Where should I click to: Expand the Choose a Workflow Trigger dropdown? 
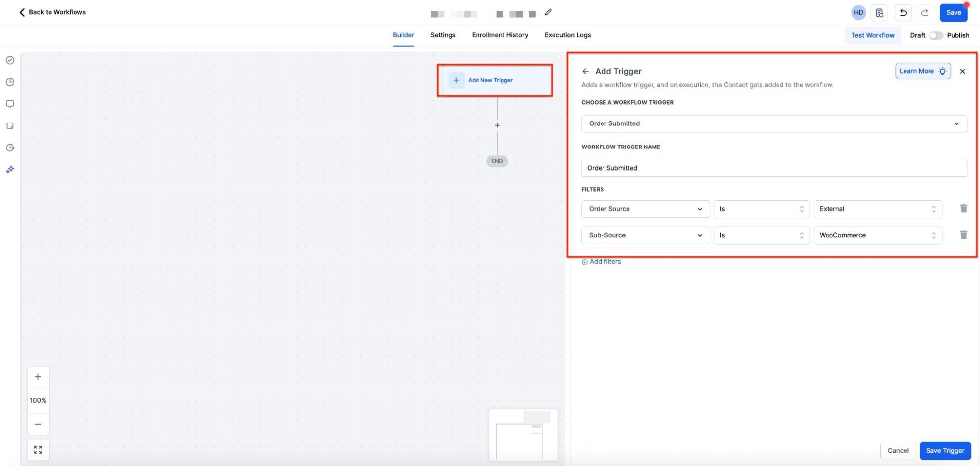[774, 123]
